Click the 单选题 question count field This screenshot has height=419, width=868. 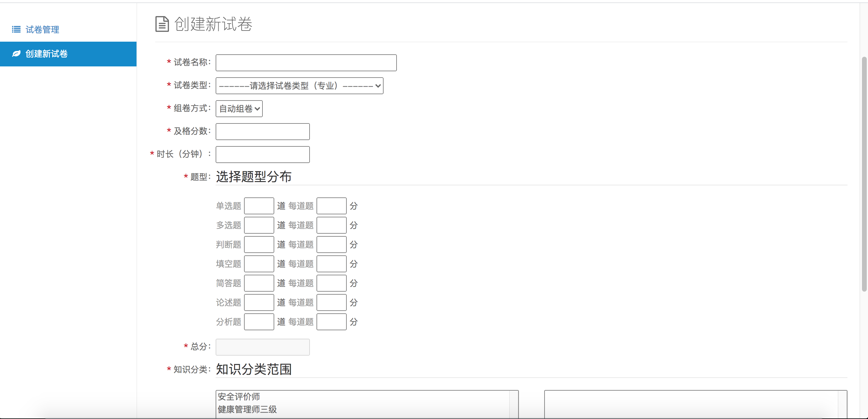click(259, 206)
